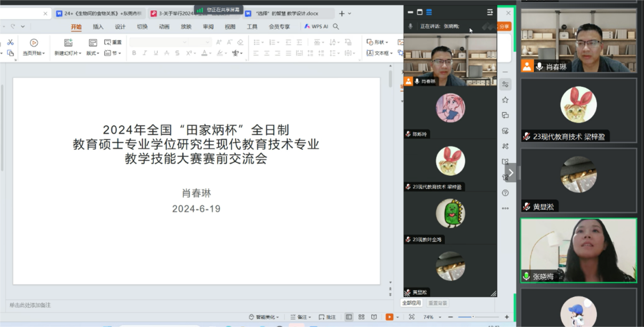This screenshot has width=644, height=327.
Task: Select 张晓梅's video thumbnail
Action: [578, 250]
